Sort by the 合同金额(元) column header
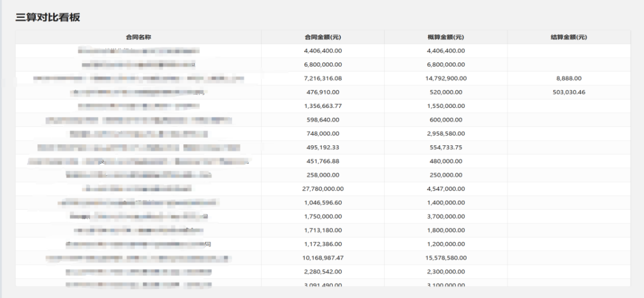This screenshot has width=644, height=298. 323,37
